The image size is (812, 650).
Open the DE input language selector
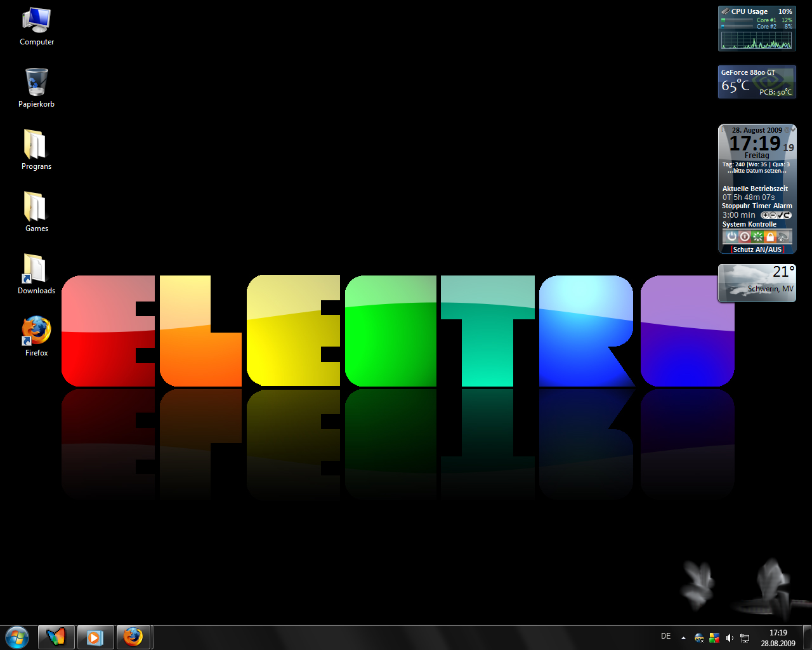(665, 636)
